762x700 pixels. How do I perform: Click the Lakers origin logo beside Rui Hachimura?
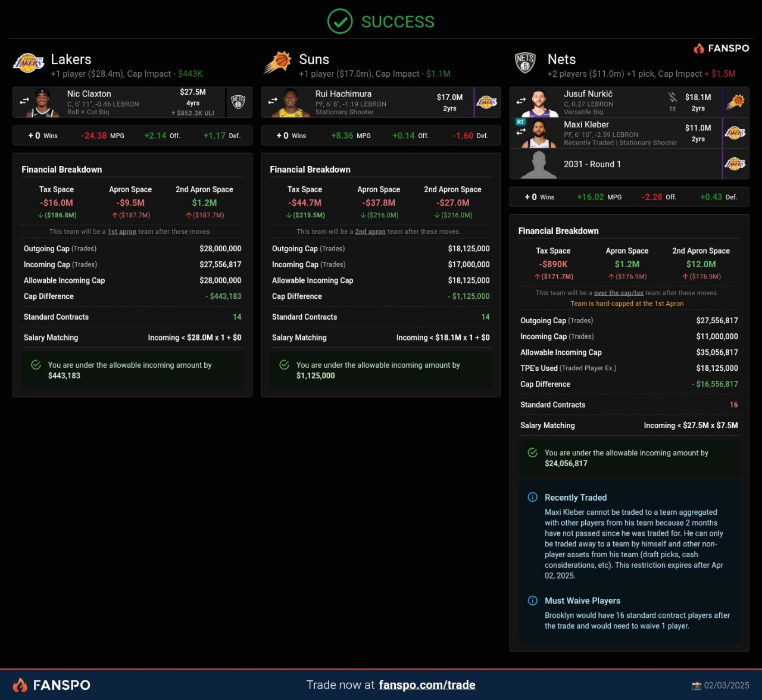point(487,102)
